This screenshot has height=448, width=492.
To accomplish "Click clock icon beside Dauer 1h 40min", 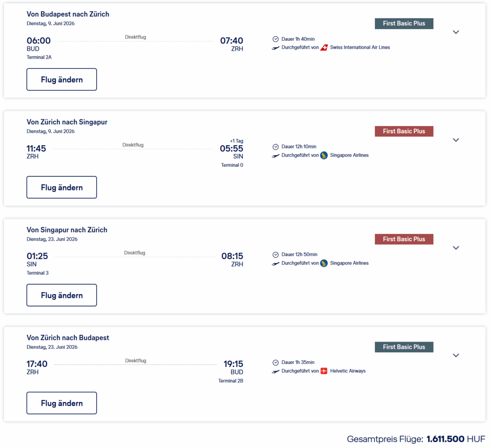I will point(276,39).
